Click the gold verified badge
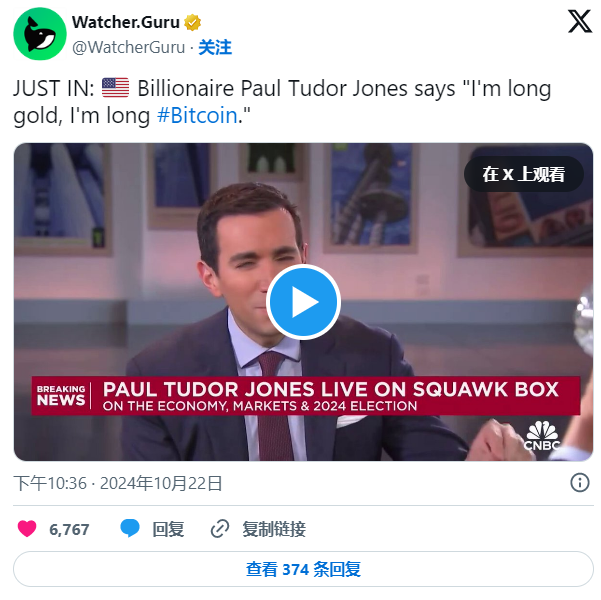The height and width of the screenshot is (600, 601). 192,22
